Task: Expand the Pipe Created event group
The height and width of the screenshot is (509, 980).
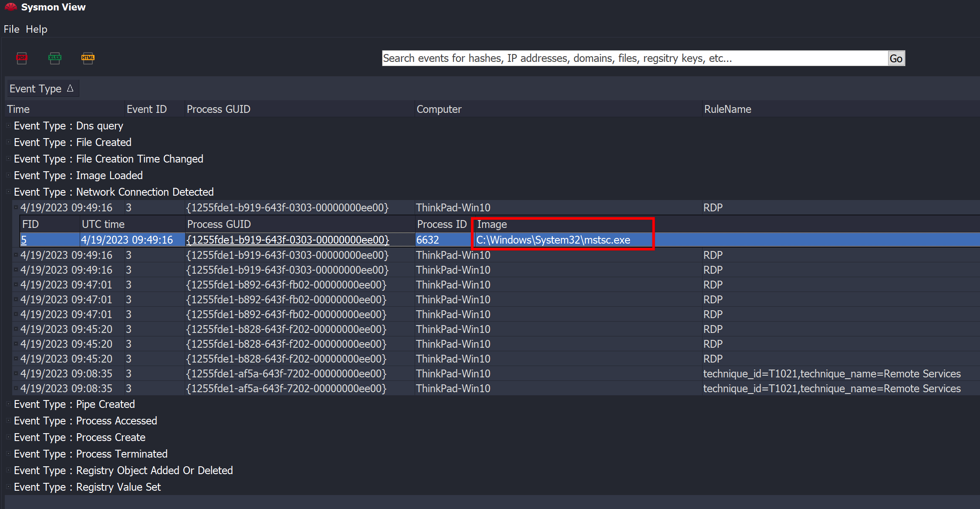Action: click(8, 404)
